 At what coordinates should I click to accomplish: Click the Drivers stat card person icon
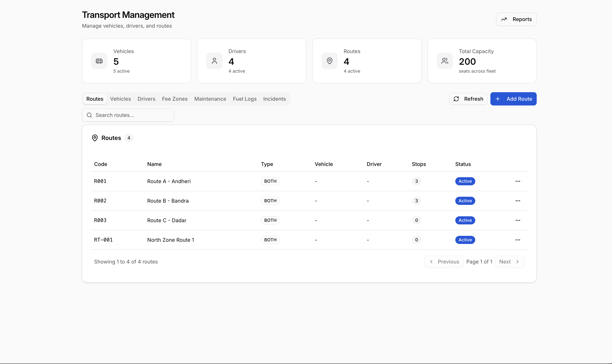pos(214,61)
